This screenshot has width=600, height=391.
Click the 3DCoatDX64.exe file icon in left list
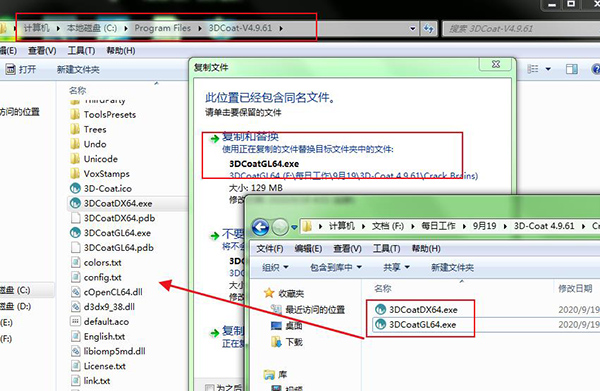pyautogui.click(x=75, y=203)
